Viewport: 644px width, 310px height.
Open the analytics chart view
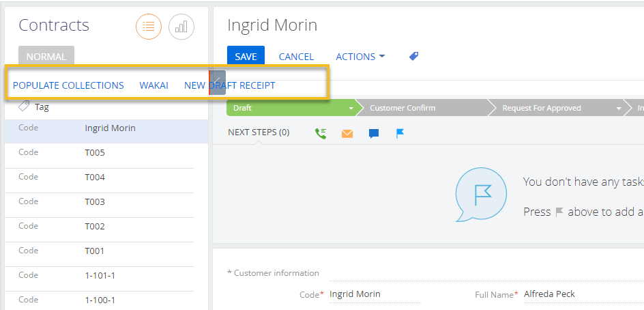pos(181,27)
